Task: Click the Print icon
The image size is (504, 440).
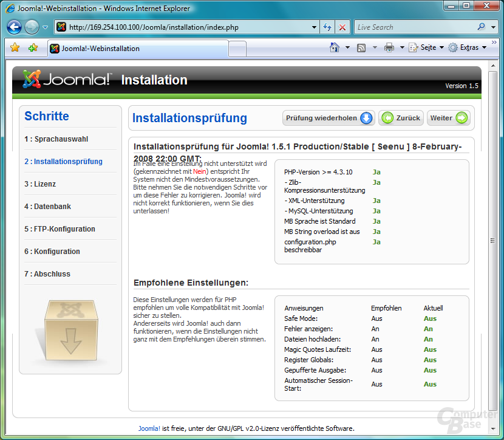Action: 389,47
